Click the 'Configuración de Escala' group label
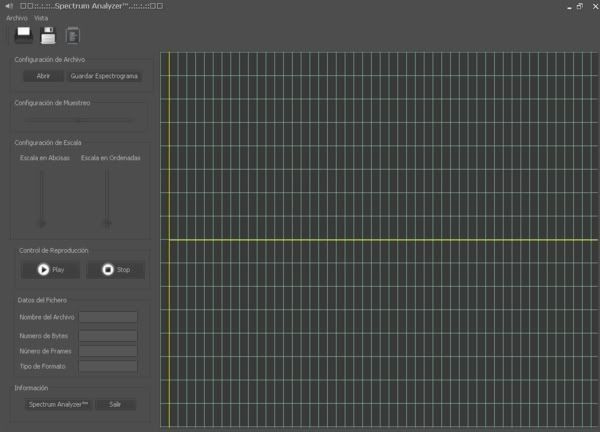This screenshot has height=432, width=600. coord(48,143)
